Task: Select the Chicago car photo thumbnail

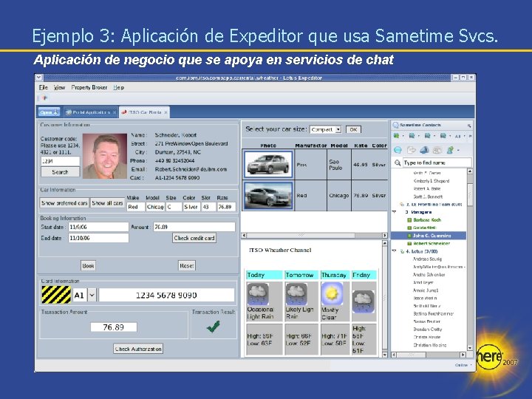Action: pos(268,195)
